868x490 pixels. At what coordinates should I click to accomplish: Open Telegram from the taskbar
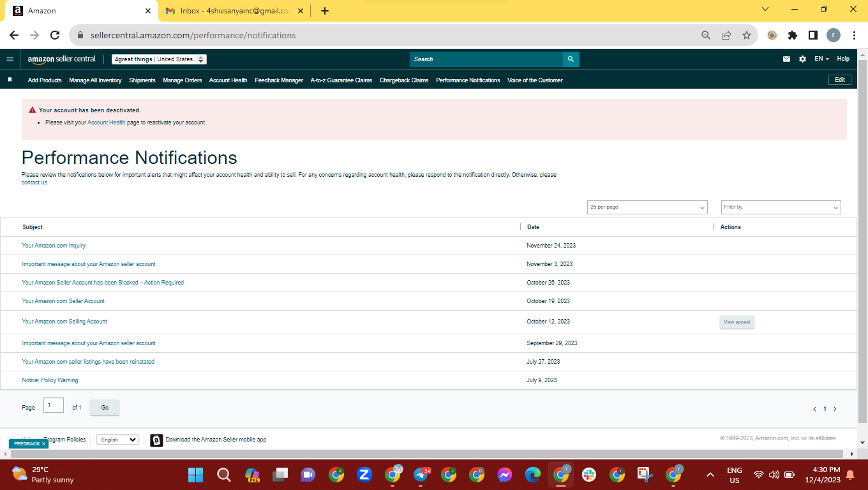tap(421, 475)
